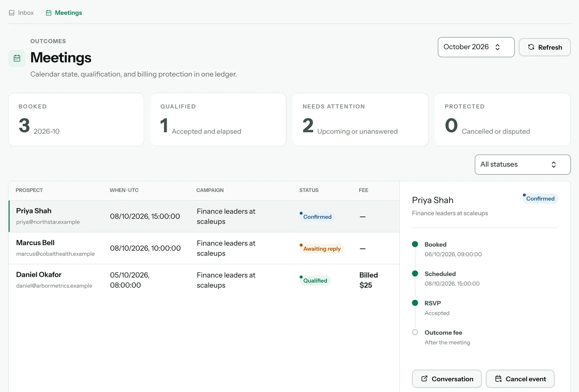579x392 pixels.
Task: Click the All statuses chevron arrows
Action: coord(553,164)
